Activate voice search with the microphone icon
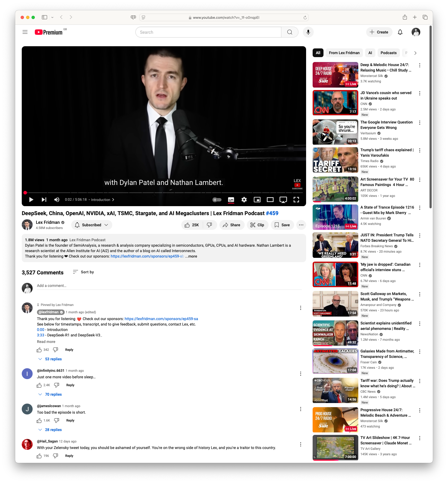The image size is (448, 483). [308, 32]
